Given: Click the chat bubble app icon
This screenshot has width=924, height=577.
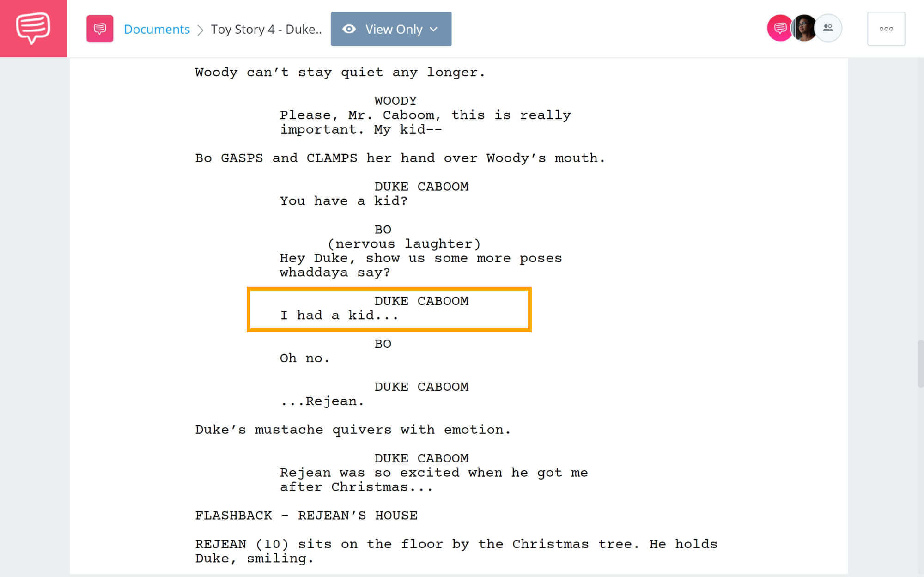Looking at the screenshot, I should pos(33,29).
